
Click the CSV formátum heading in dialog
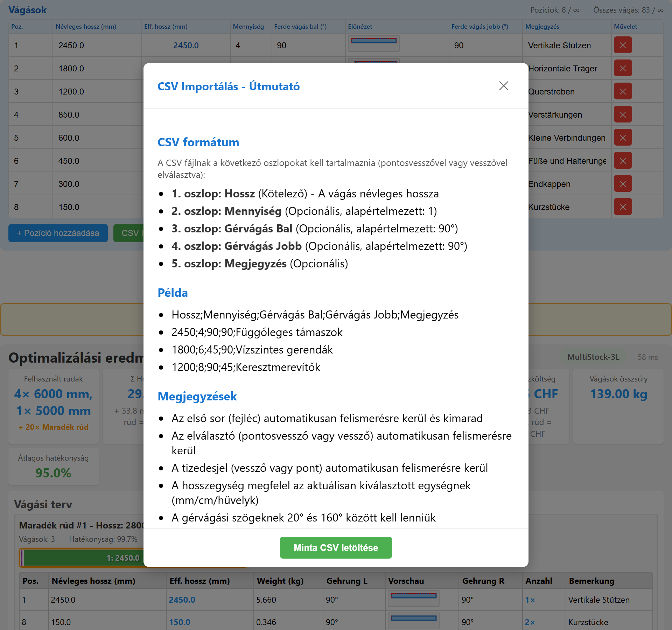(x=198, y=142)
